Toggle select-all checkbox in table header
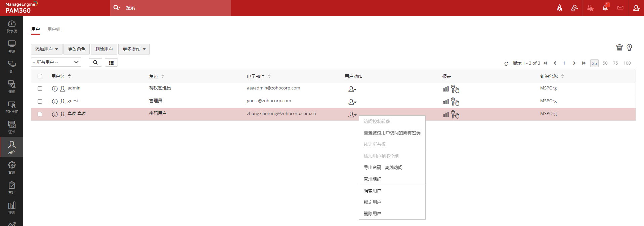644x226 pixels. [x=40, y=76]
